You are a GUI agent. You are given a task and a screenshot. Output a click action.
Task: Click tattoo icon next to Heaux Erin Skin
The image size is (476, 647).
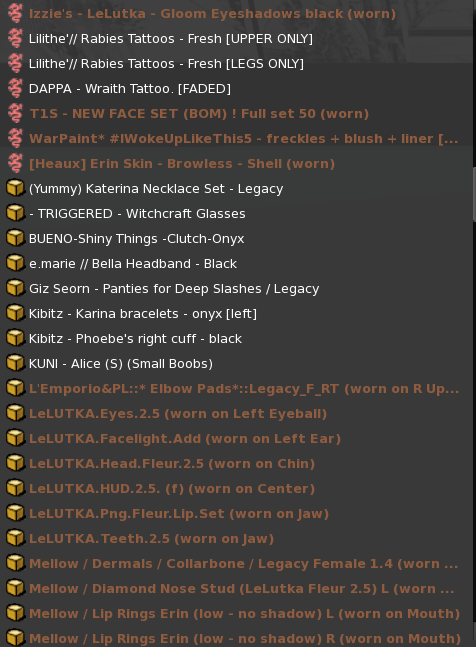pos(15,163)
